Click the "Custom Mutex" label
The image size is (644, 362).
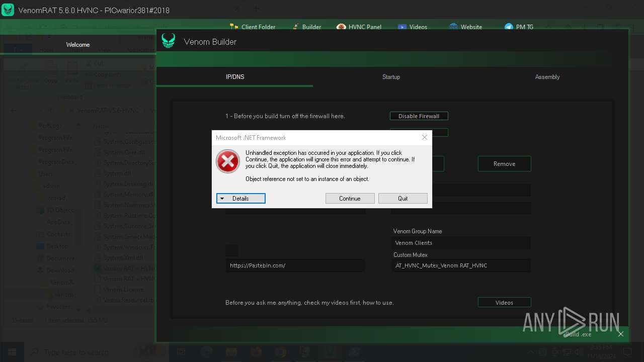point(411,255)
